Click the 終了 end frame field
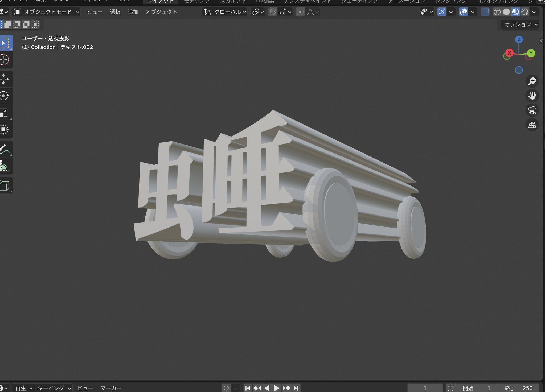 (x=518, y=388)
